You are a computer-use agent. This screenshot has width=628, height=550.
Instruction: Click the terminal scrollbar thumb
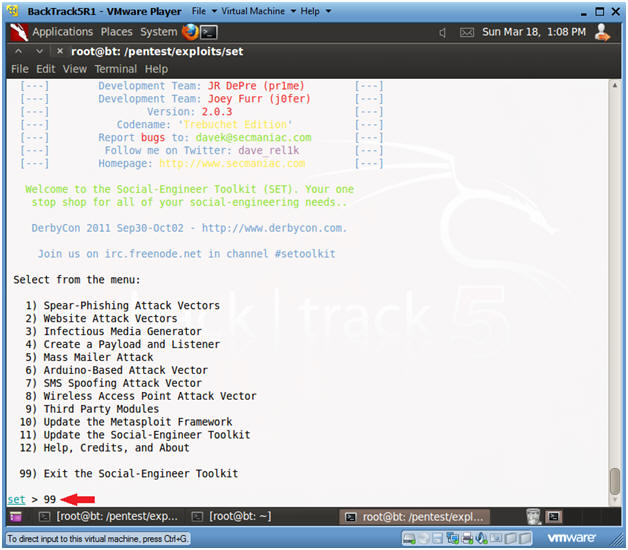pyautogui.click(x=615, y=482)
